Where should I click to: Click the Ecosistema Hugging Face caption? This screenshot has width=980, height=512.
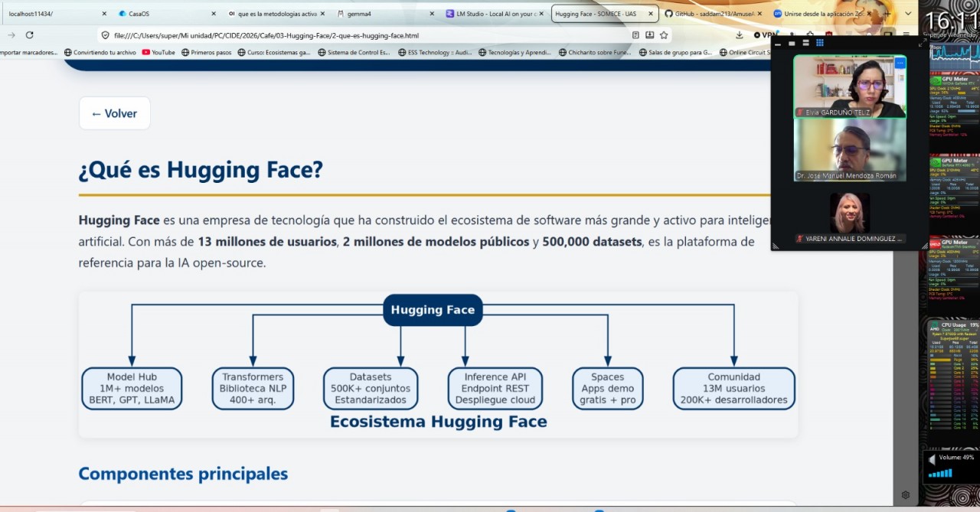(439, 422)
